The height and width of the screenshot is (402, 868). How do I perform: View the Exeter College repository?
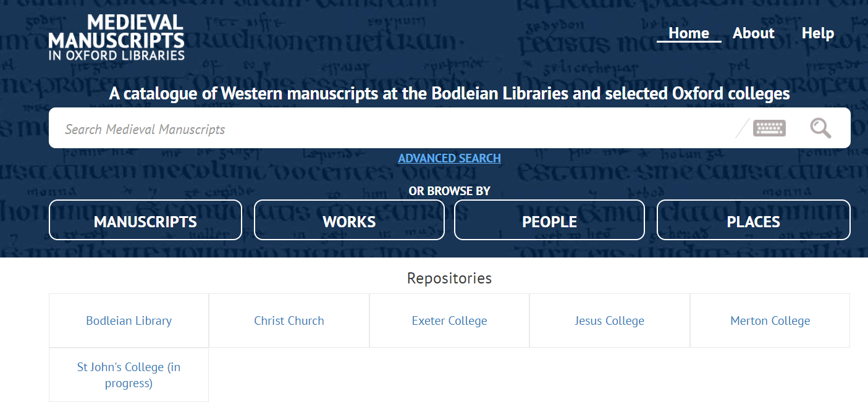click(x=449, y=320)
